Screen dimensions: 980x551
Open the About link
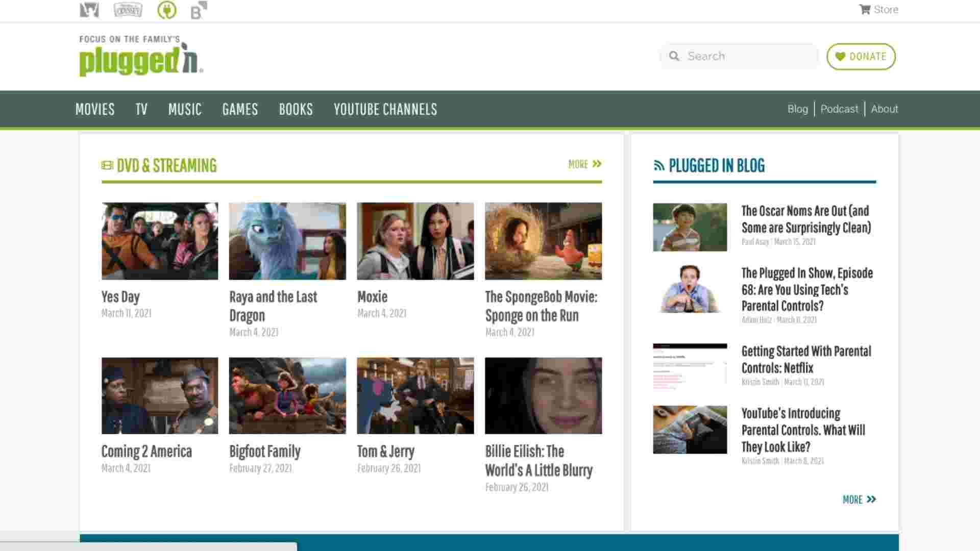pyautogui.click(x=884, y=109)
